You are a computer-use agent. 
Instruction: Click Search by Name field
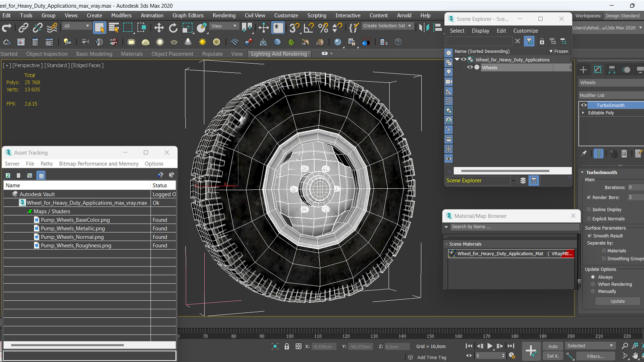(x=515, y=227)
